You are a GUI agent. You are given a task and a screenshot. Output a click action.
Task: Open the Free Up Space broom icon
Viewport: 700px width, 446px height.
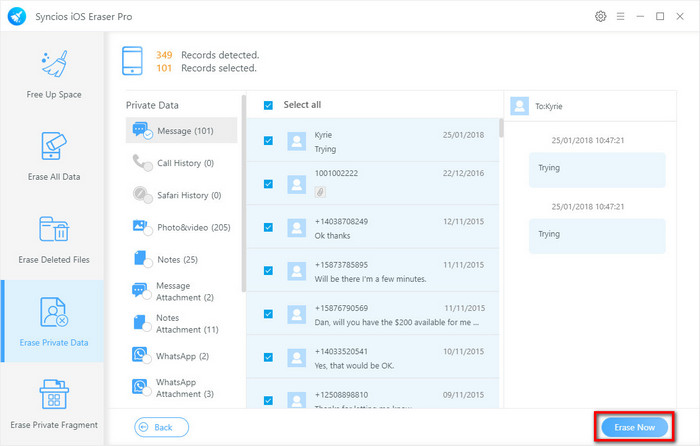pos(54,64)
